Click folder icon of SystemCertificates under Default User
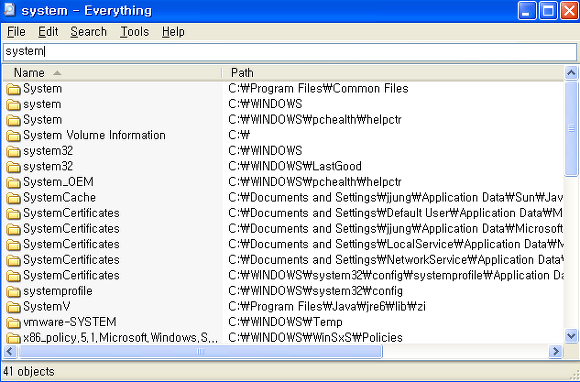The image size is (580, 382). click(x=13, y=213)
